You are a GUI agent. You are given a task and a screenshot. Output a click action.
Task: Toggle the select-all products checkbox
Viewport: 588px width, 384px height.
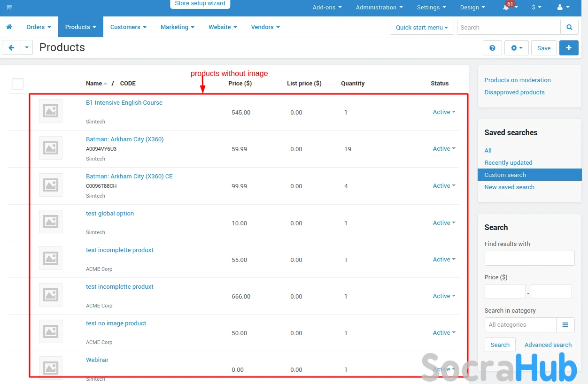click(x=17, y=84)
